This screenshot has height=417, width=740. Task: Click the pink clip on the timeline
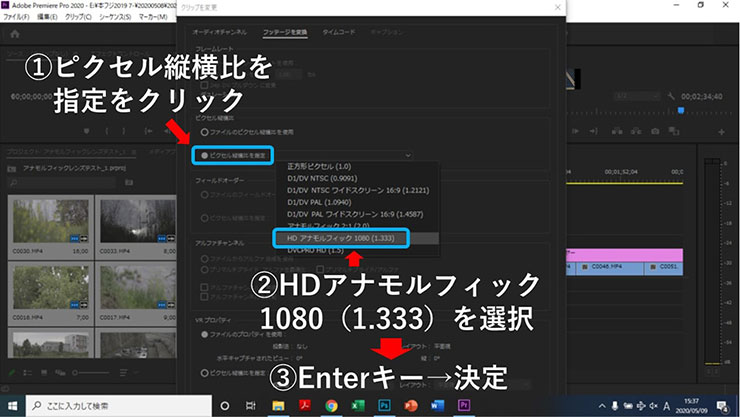[x=624, y=255]
